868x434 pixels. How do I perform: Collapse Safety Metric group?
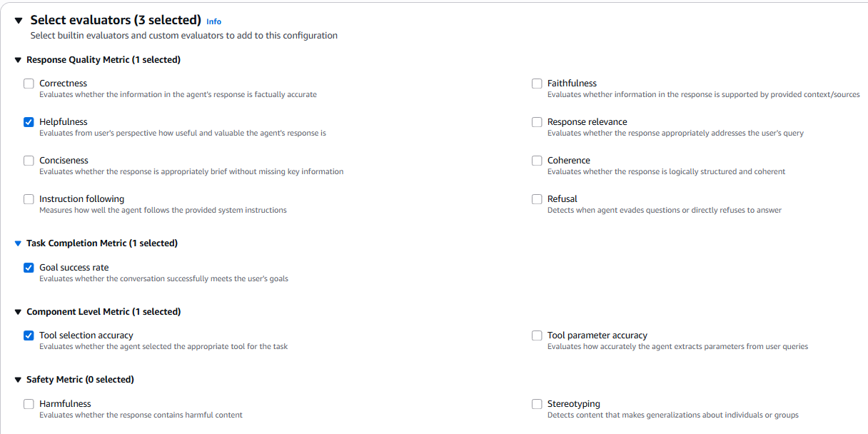coord(18,380)
